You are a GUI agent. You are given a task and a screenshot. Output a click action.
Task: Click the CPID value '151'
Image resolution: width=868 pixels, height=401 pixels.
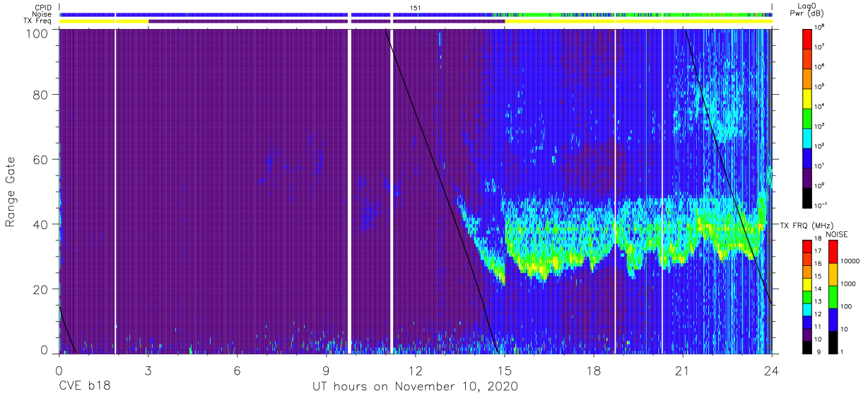416,7
